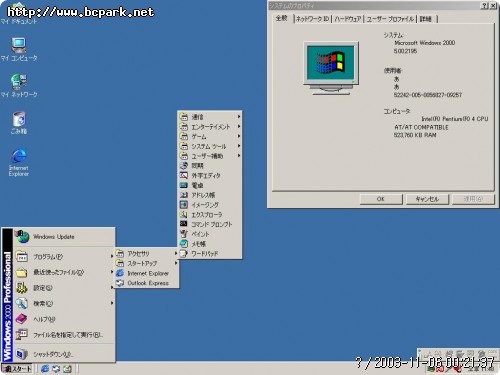Switch to the 詳細 tab

tap(426, 19)
